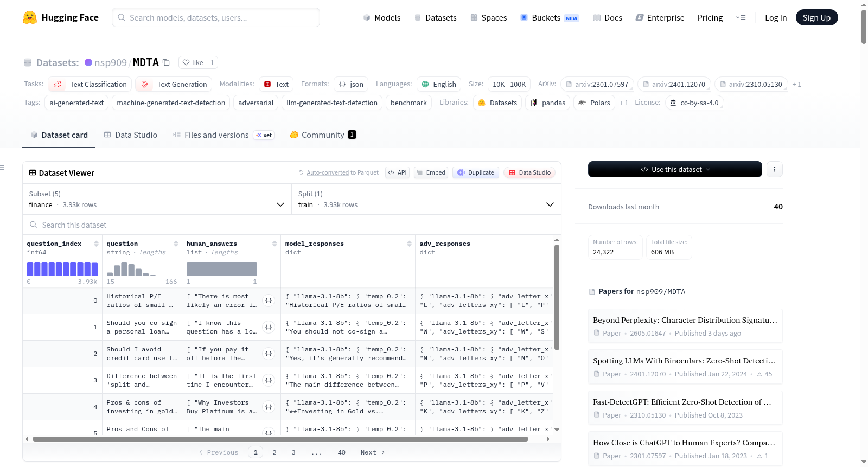This screenshot has height=467, width=868.
Task: Click the Hugging Face logo icon
Action: point(30,17)
